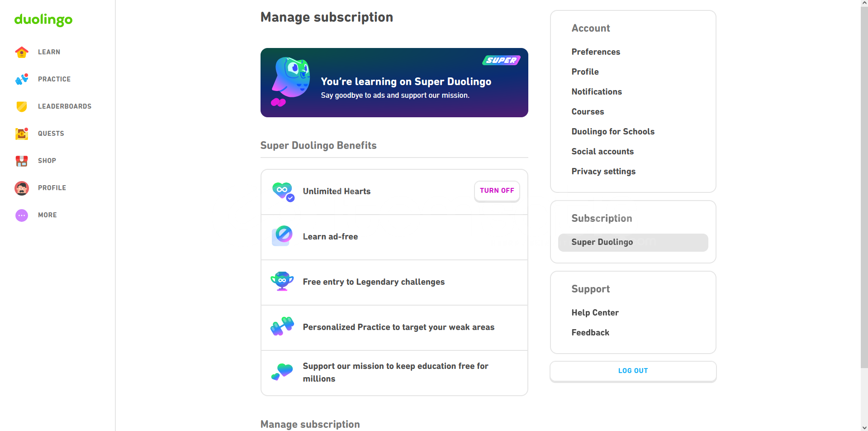Turn off Unlimited Hearts
Viewport: 868px width, 431px height.
tap(497, 191)
